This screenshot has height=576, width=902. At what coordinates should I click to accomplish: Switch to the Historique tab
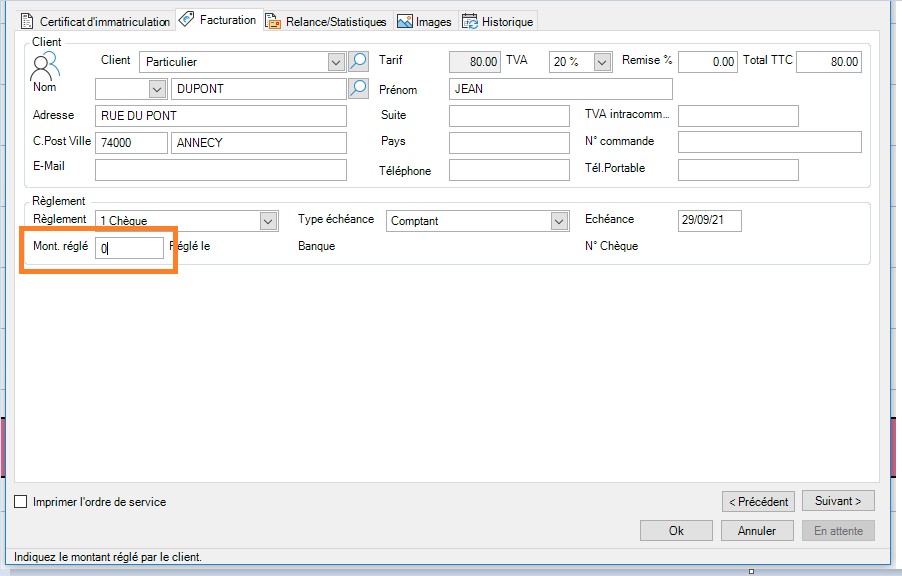(497, 19)
